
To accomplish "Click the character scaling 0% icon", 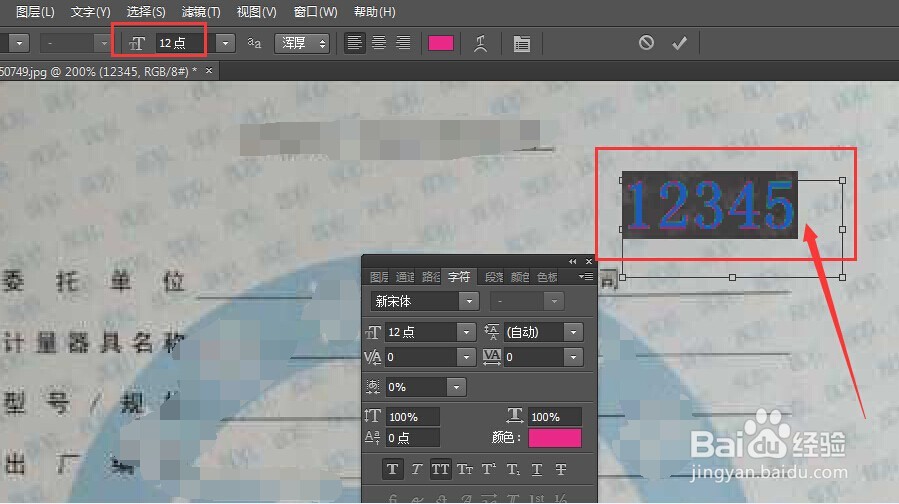I will tap(373, 387).
